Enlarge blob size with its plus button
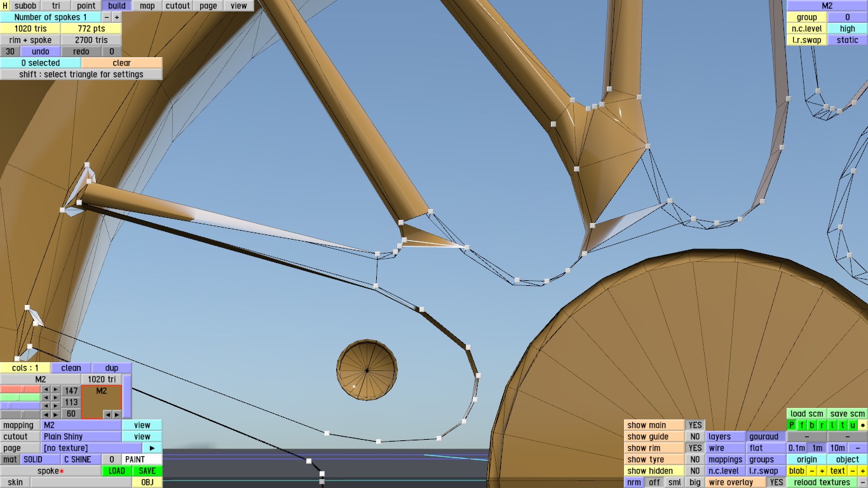The image size is (868, 488). pos(822,471)
